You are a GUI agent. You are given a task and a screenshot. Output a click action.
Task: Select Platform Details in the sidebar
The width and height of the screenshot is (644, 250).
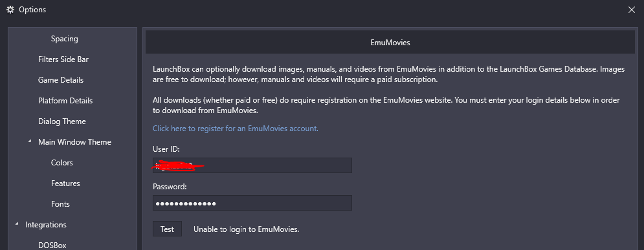tap(65, 101)
